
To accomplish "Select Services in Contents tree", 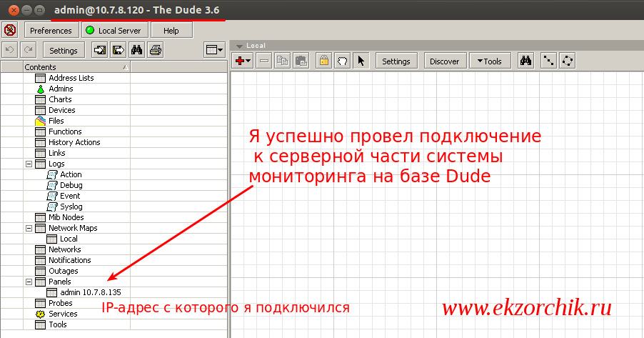I will tap(63, 313).
